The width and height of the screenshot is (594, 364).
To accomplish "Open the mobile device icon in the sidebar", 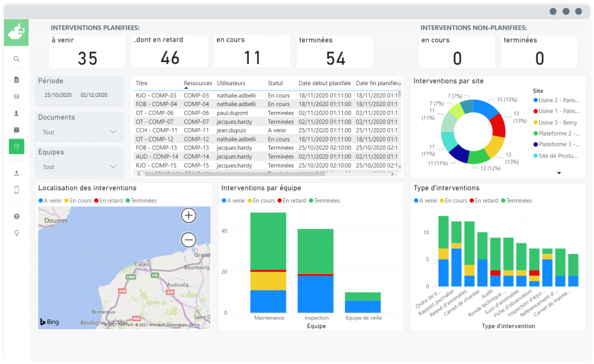I will pyautogui.click(x=16, y=190).
